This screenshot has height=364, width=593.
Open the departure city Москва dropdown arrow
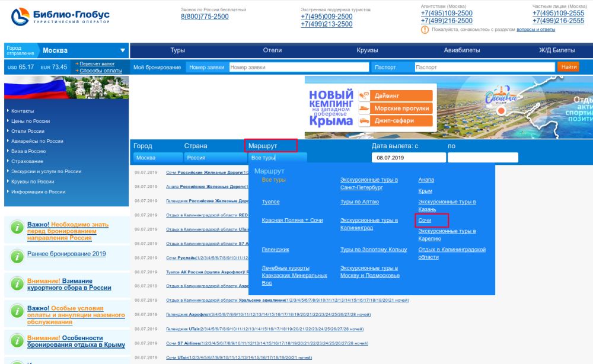pyautogui.click(x=123, y=50)
